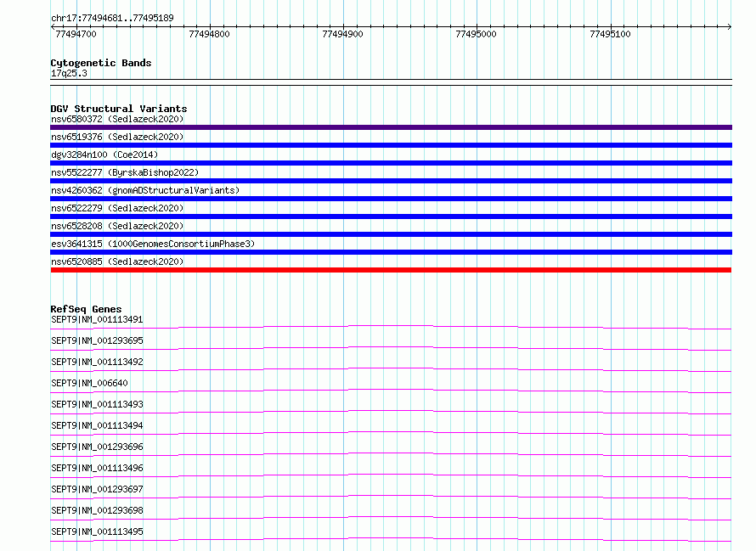Viewport: 756px width, 551px height.
Task: Select the red nsv6520885 variant bar
Action: point(391,270)
